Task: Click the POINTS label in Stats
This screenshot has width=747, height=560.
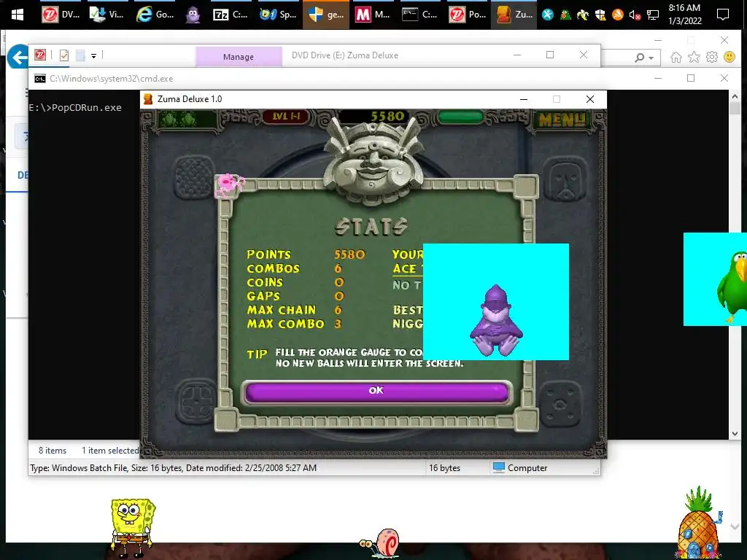Action: tap(268, 254)
